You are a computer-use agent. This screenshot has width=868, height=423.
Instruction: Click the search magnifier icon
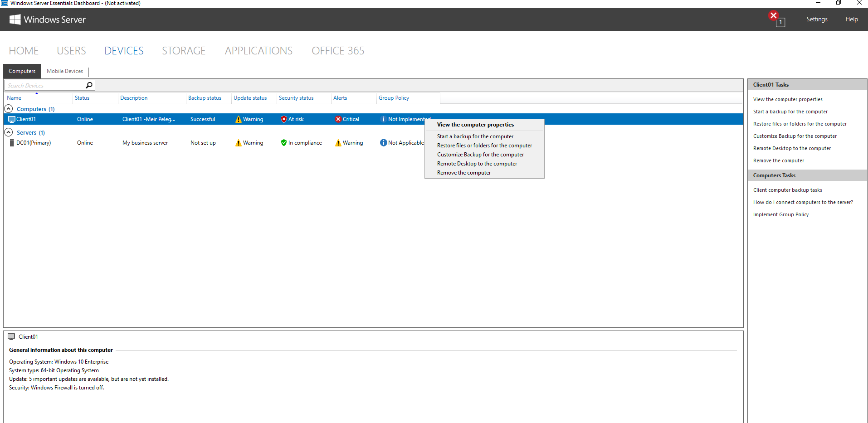(89, 85)
